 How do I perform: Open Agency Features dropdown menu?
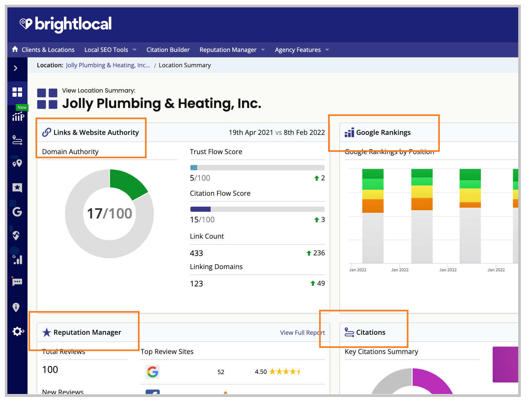pyautogui.click(x=302, y=50)
